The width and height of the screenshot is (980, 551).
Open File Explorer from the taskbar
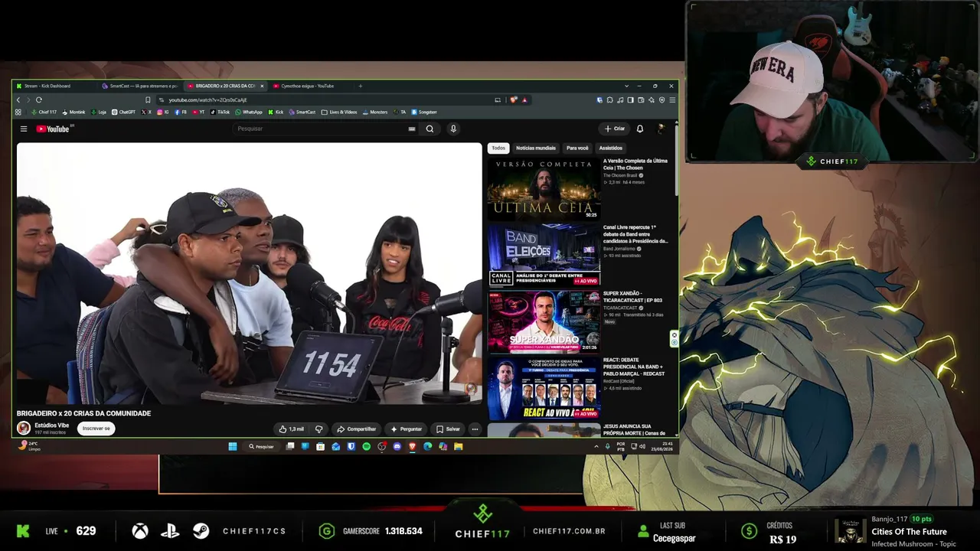click(x=458, y=446)
